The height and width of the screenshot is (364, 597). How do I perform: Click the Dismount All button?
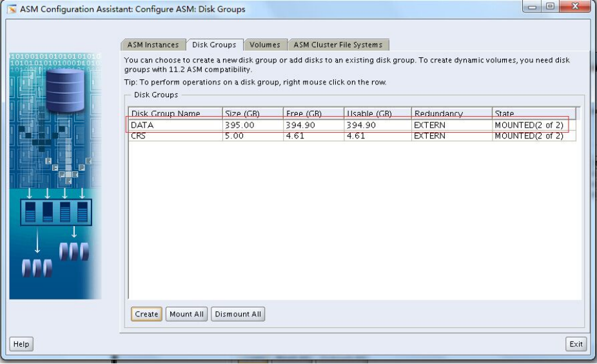tap(238, 314)
